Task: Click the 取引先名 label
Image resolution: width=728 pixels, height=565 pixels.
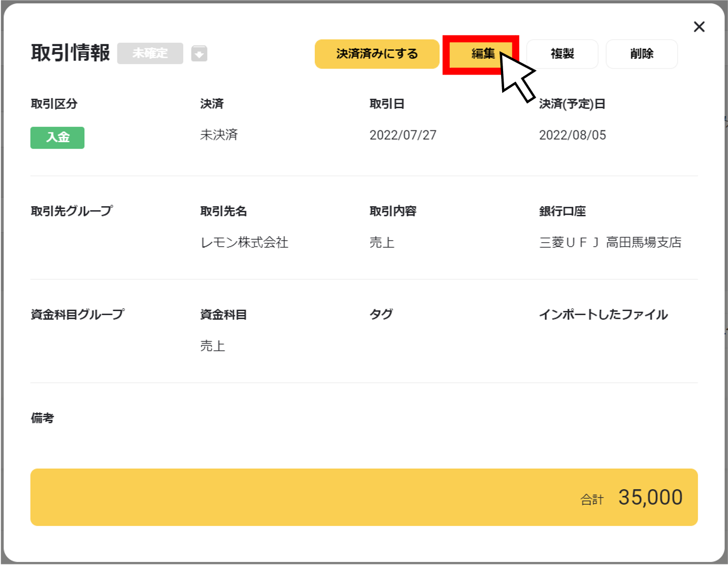Action: click(223, 211)
